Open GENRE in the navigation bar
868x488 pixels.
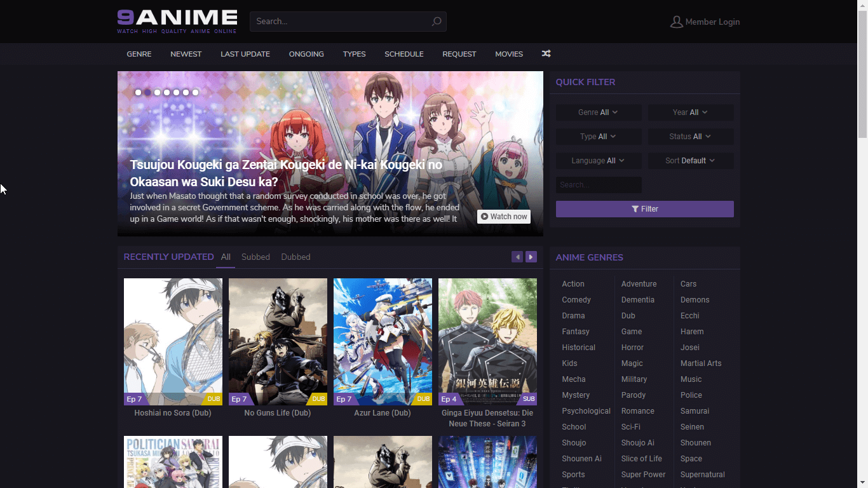(139, 54)
